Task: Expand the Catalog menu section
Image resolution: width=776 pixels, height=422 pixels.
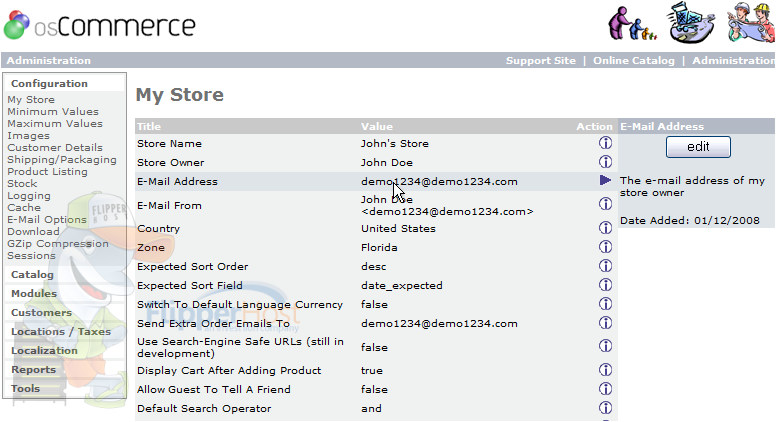Action: pos(32,275)
